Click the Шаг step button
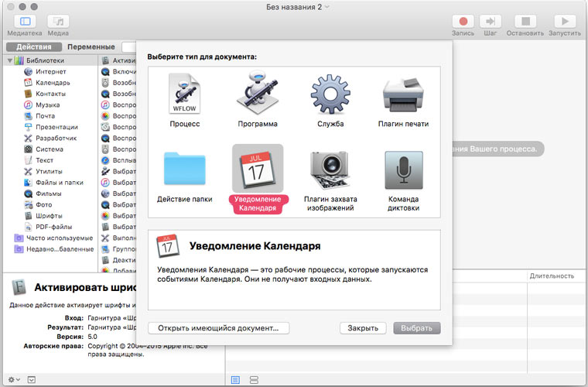 [491, 22]
